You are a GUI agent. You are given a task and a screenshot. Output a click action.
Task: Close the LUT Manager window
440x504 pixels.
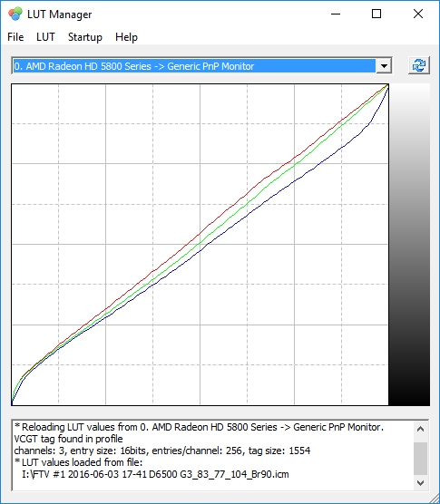pos(418,15)
